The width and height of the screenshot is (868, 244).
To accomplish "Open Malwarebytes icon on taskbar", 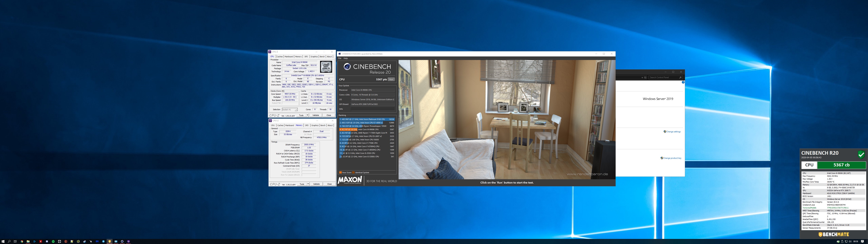I will (97, 241).
